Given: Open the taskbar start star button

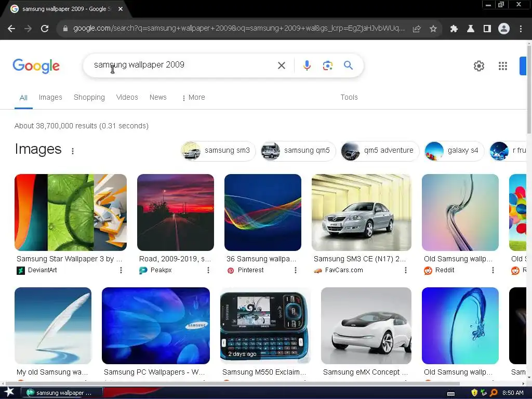Looking at the screenshot, I should (9, 392).
